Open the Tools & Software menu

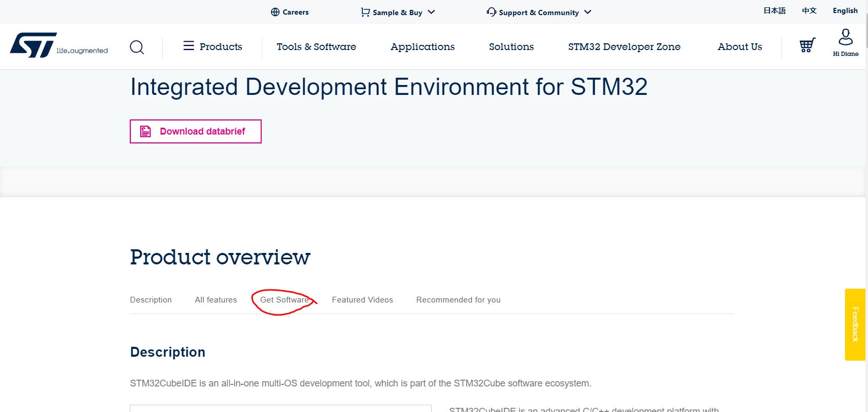pos(316,46)
